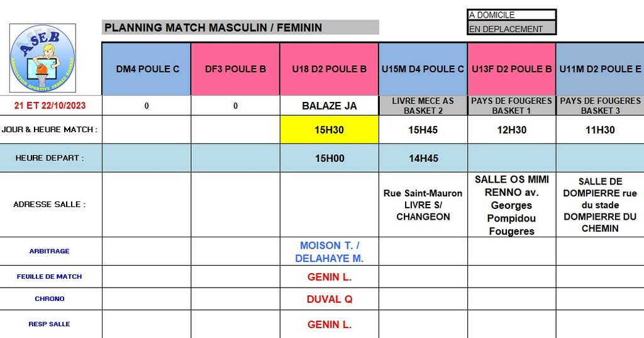
Task: Click the PLANNING MATCH MASCULIN / FEMININ title
Action: click(x=240, y=27)
